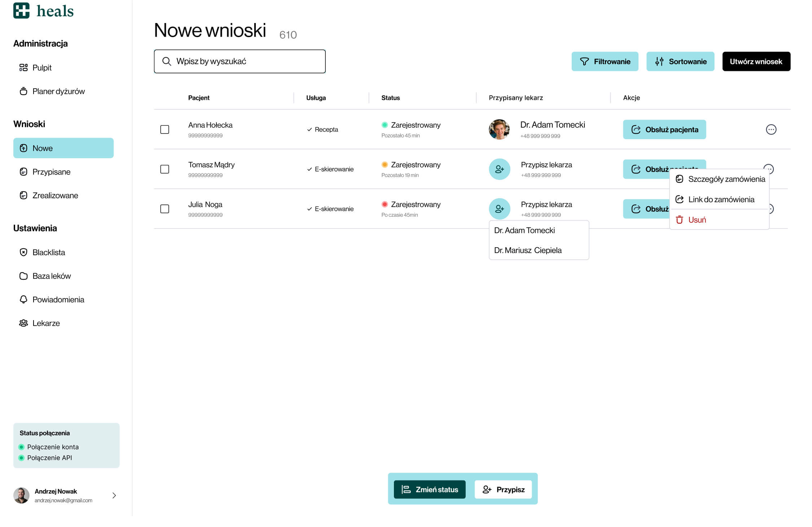Screen dimensions: 812x527
Task: Click the Pulpit sidebar navigation item
Action: 42,67
